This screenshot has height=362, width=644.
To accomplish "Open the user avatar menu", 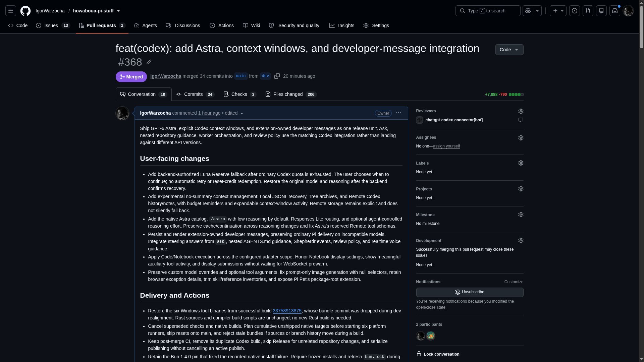I will 628,11.
